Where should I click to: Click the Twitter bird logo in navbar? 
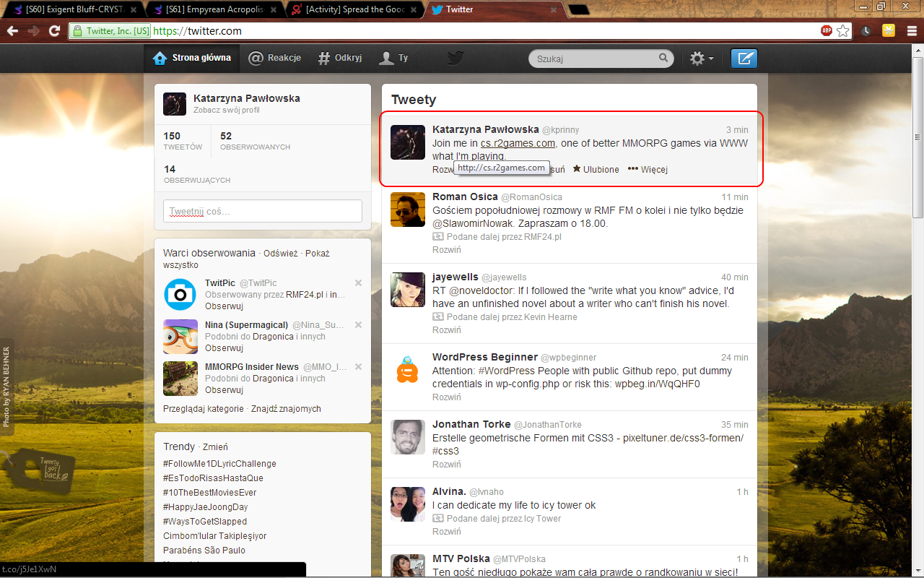[x=455, y=59]
